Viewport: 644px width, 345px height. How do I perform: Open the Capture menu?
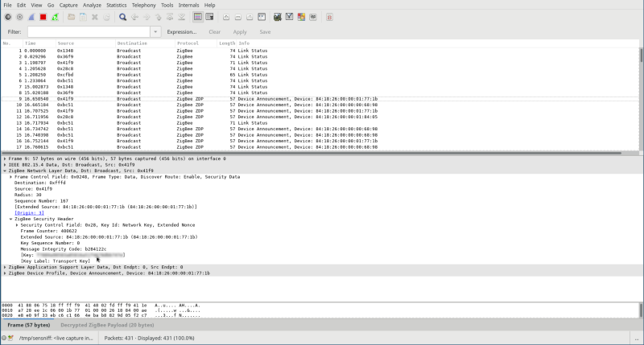68,6
